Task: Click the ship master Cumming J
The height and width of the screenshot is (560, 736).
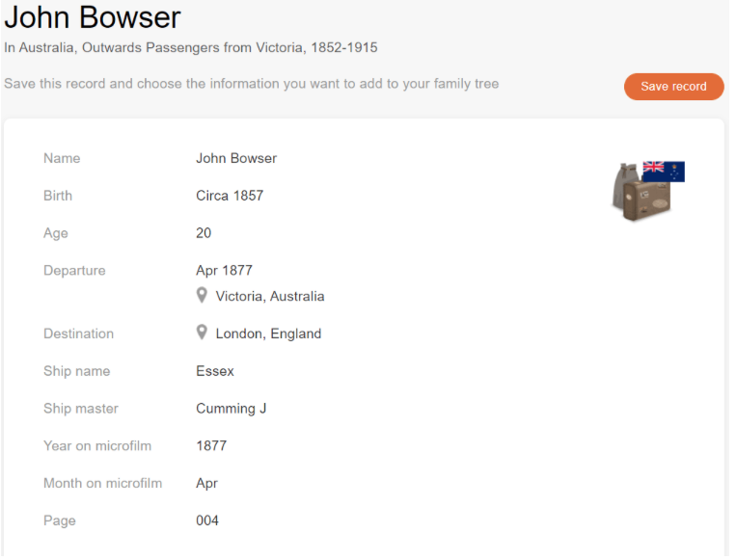Action: pos(232,409)
